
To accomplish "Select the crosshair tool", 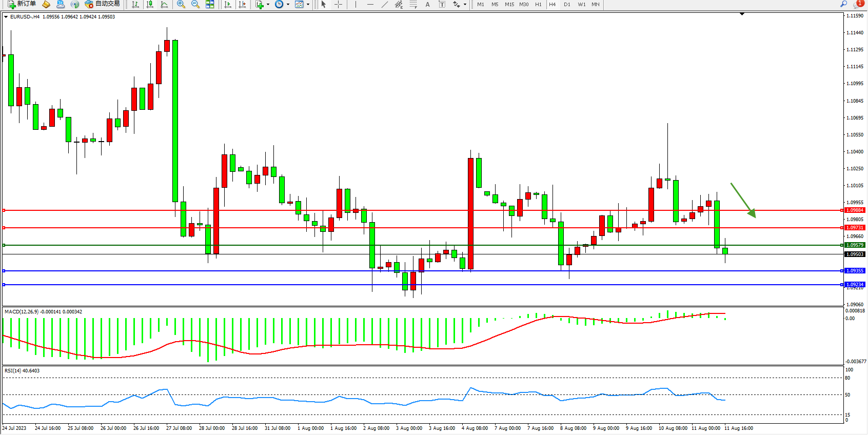I will tap(338, 5).
